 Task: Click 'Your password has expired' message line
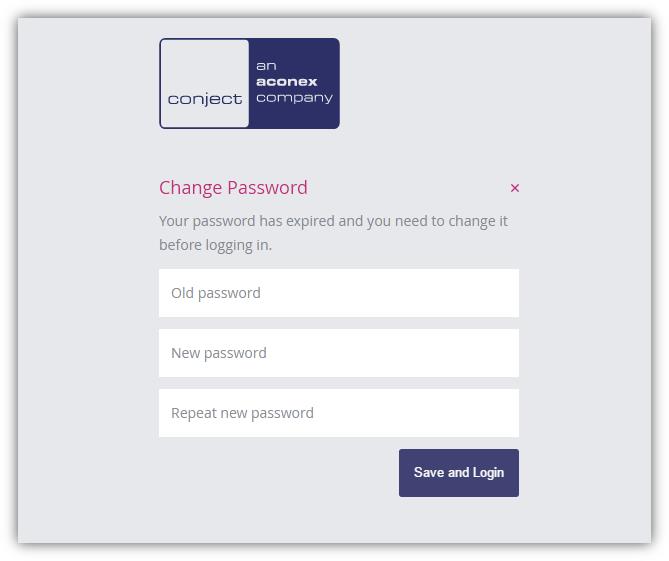tap(333, 220)
